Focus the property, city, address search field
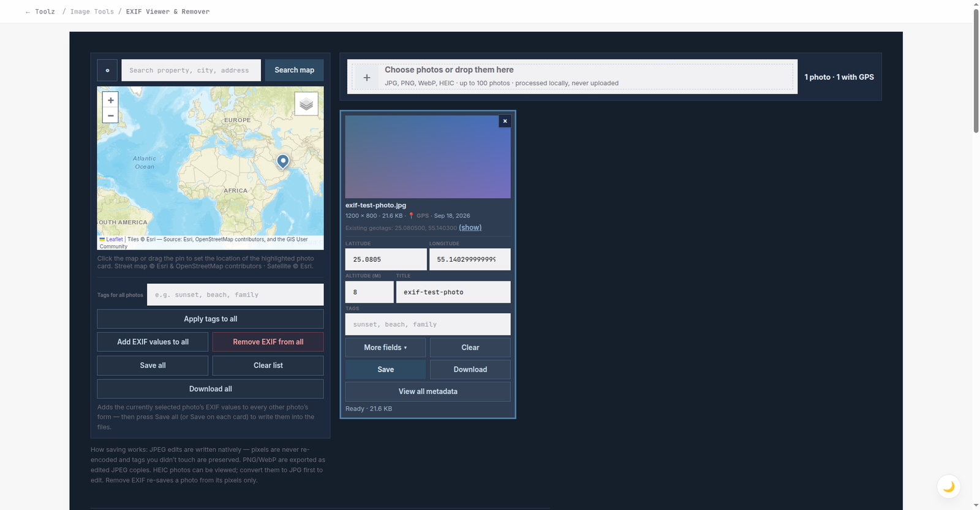This screenshot has height=510, width=980. (x=191, y=70)
